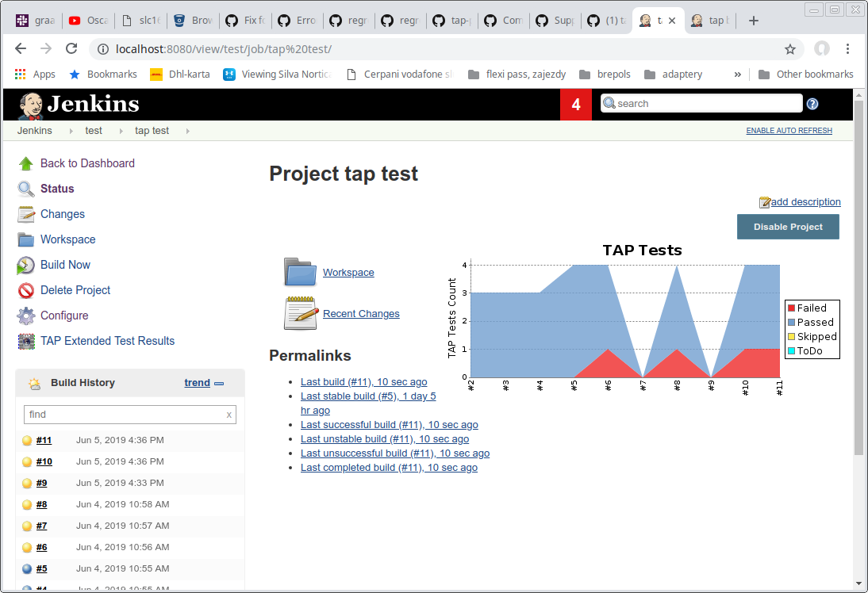Screen dimensions: 868x593
Task: Click the blue ball icon beside build #5
Action: [26, 568]
